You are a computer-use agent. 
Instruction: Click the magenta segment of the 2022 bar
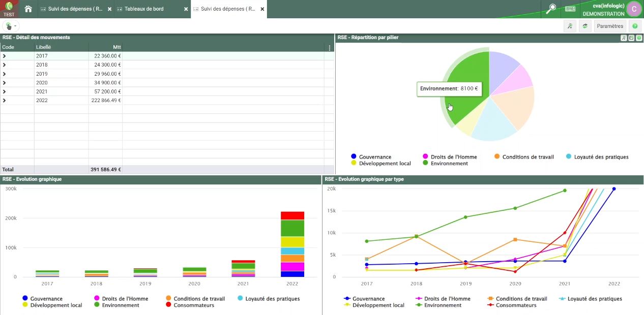(x=292, y=267)
